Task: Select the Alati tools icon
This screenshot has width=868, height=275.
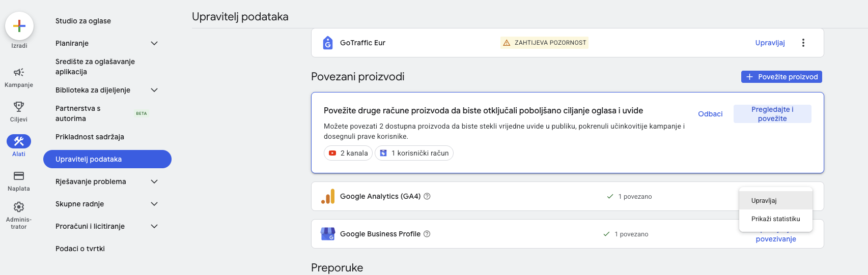Action: [19, 141]
